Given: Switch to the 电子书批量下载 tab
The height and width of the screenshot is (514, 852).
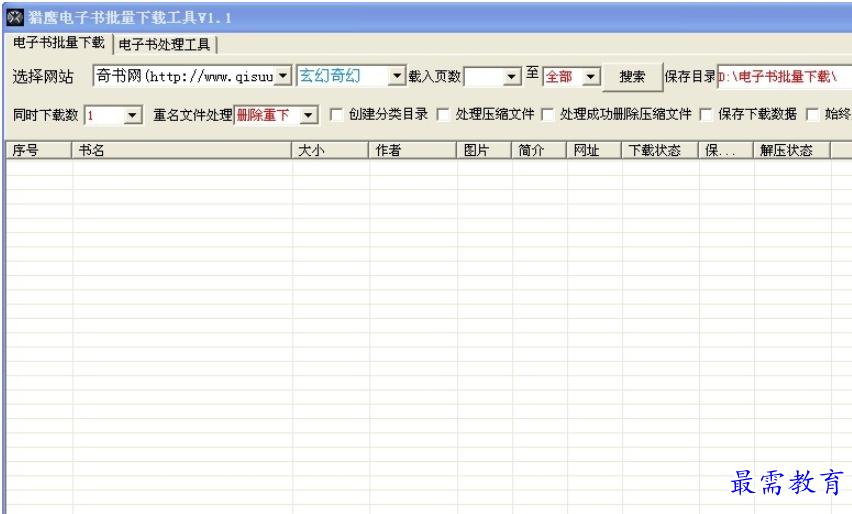Looking at the screenshot, I should 59,43.
